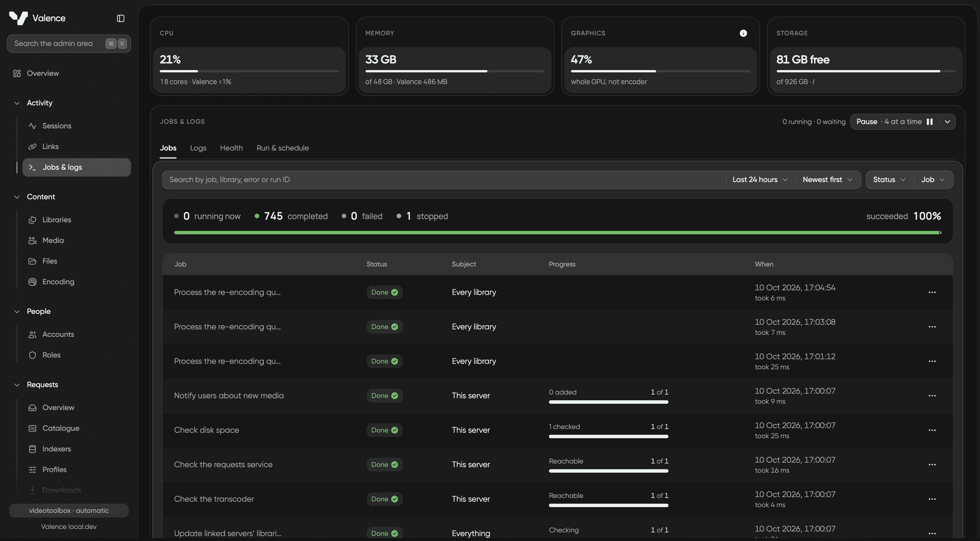Click '745 completed' summary count
This screenshot has width=980, height=541.
click(291, 216)
